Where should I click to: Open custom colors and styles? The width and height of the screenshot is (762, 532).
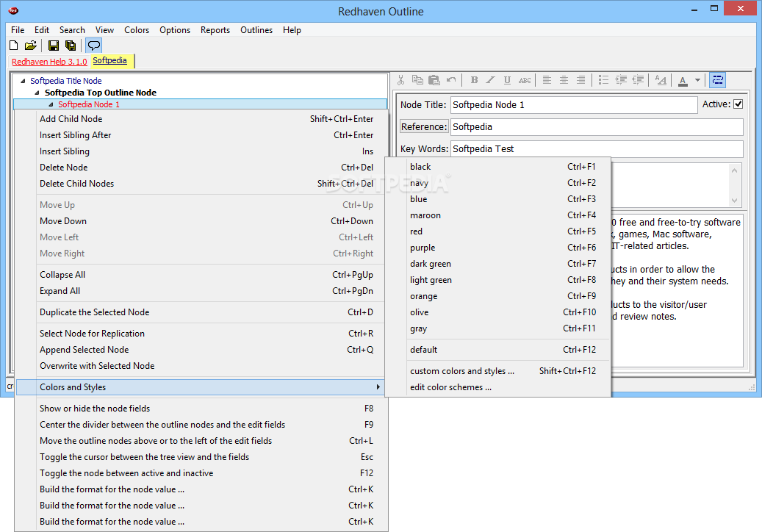click(x=498, y=371)
